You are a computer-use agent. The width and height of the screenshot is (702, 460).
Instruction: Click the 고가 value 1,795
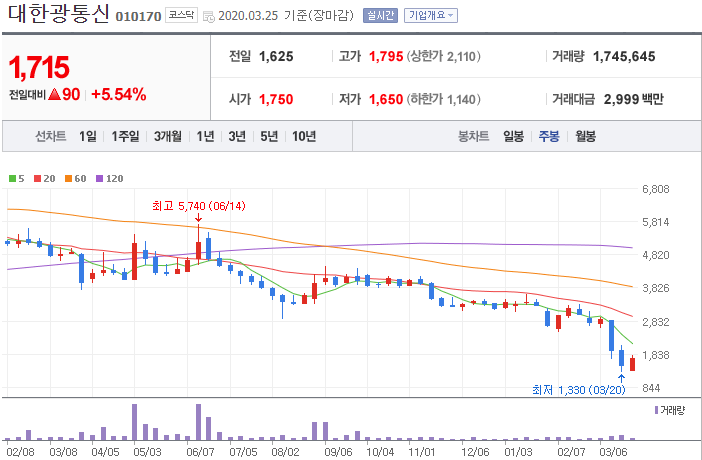(386, 56)
